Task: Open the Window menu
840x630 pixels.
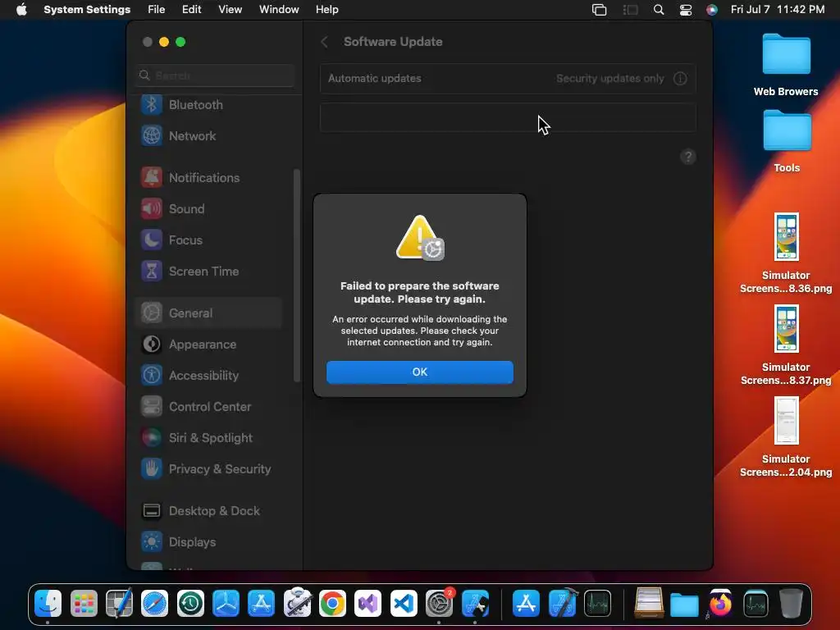Action: coord(279,10)
